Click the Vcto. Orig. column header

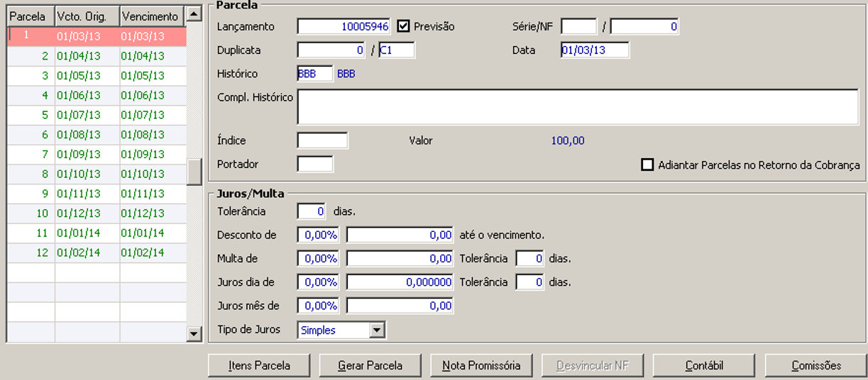(87, 16)
